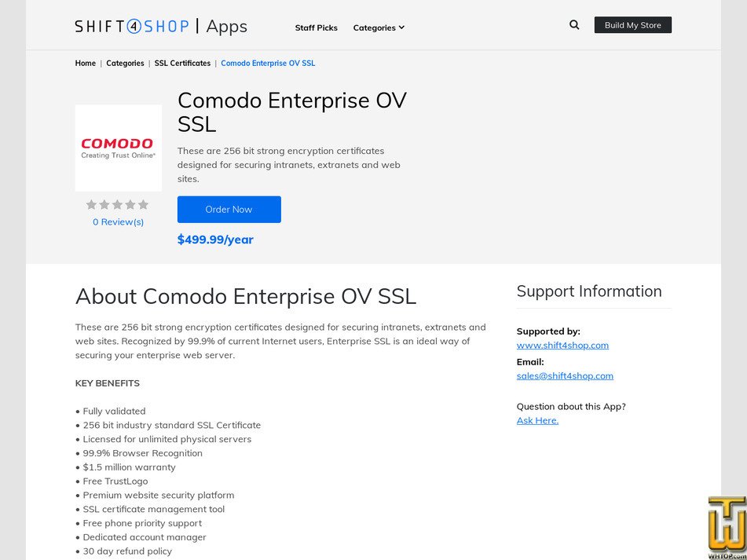The height and width of the screenshot is (560, 747).
Task: Expand the Categories dropdown in navigation
Action: pos(379,27)
